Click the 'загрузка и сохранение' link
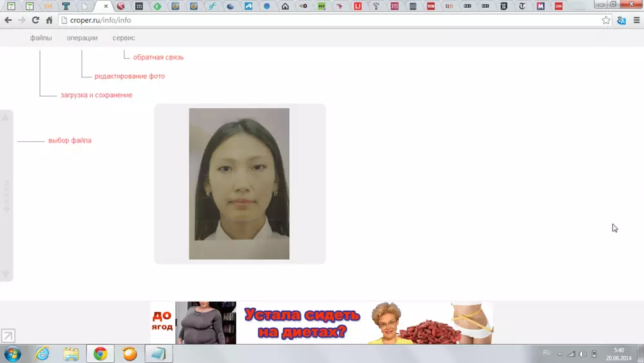This screenshot has width=644, height=363. (96, 95)
